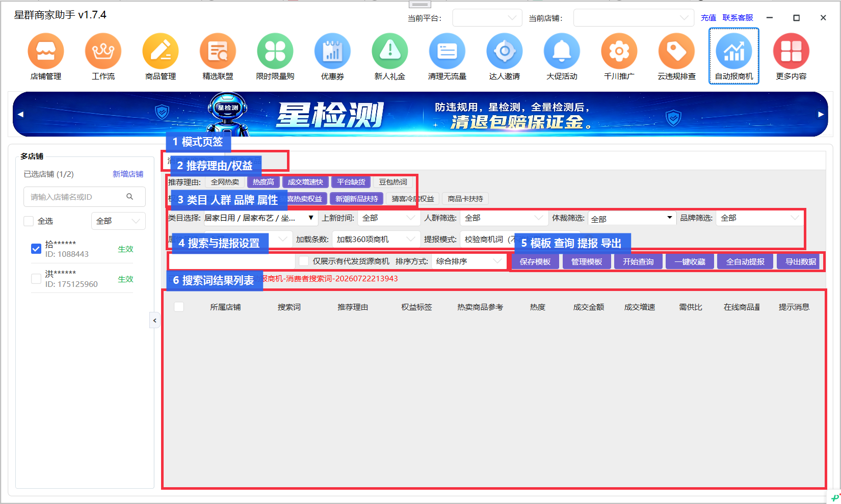
Task: Toggle the 热度高 recommendation tag
Action: (x=263, y=182)
